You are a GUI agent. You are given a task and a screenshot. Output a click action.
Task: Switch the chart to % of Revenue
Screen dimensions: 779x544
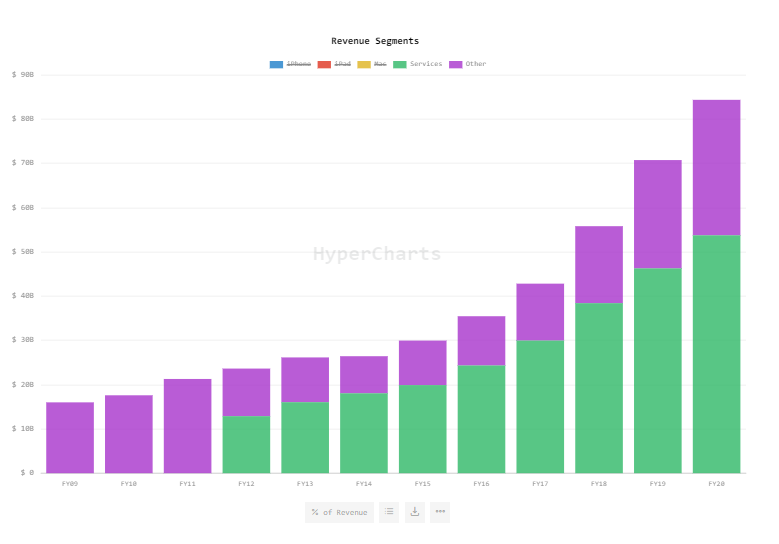click(x=339, y=512)
